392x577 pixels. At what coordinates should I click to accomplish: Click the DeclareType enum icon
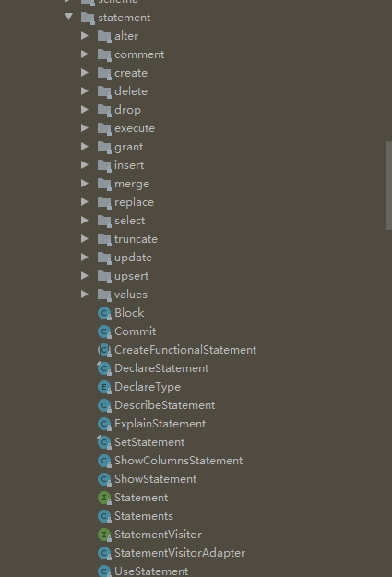click(x=104, y=387)
